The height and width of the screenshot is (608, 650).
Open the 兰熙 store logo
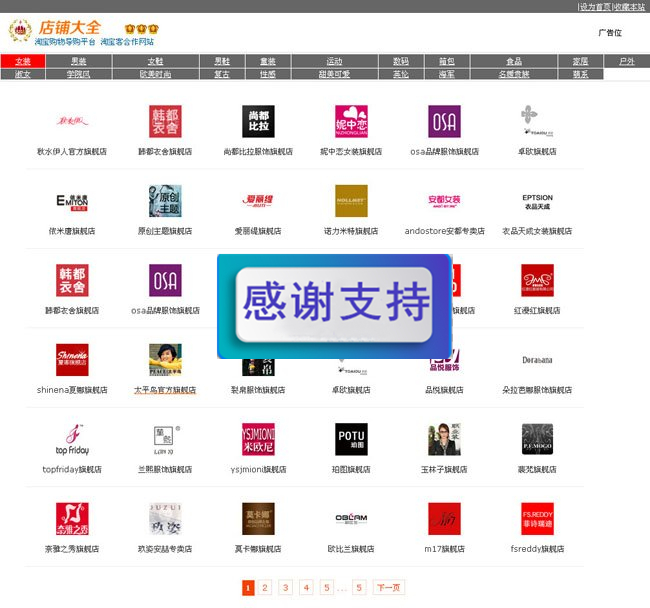tap(165, 439)
